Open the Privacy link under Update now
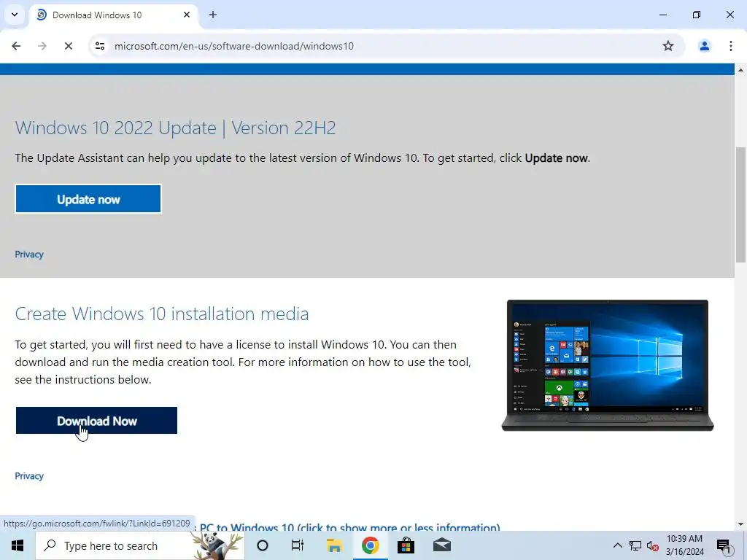Viewport: 747px width, 560px height. [x=29, y=254]
